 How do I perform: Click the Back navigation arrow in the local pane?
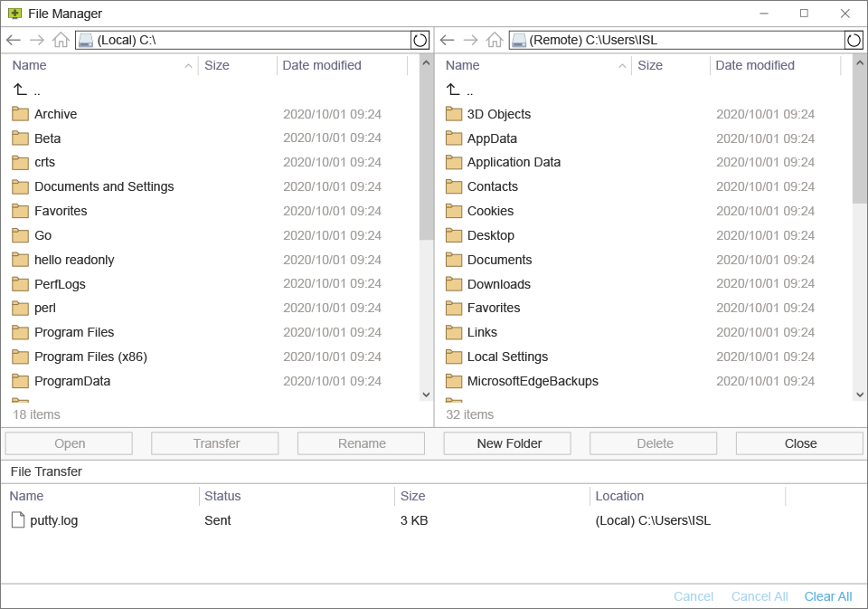tap(14, 40)
